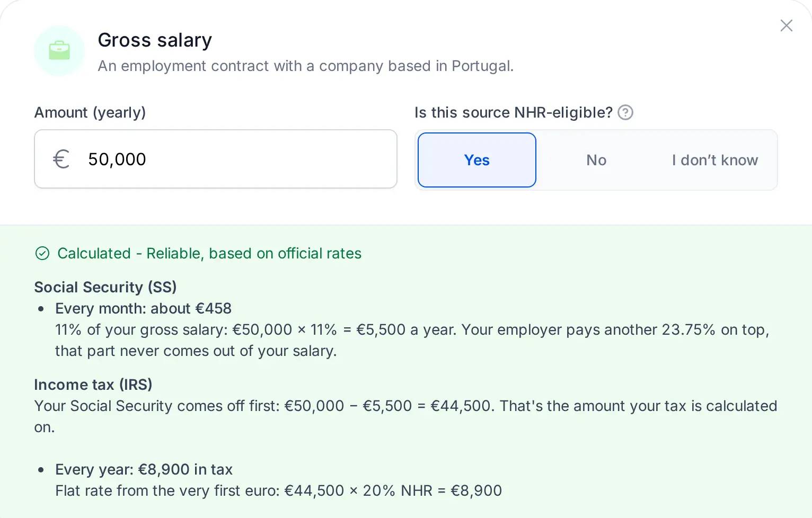Click the flat rate 20% NHR calculation
This screenshot has width=812, height=518.
pyautogui.click(x=278, y=490)
